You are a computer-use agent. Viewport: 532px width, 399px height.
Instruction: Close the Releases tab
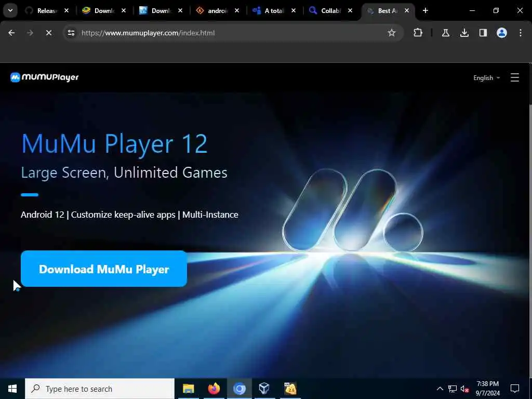click(x=66, y=10)
